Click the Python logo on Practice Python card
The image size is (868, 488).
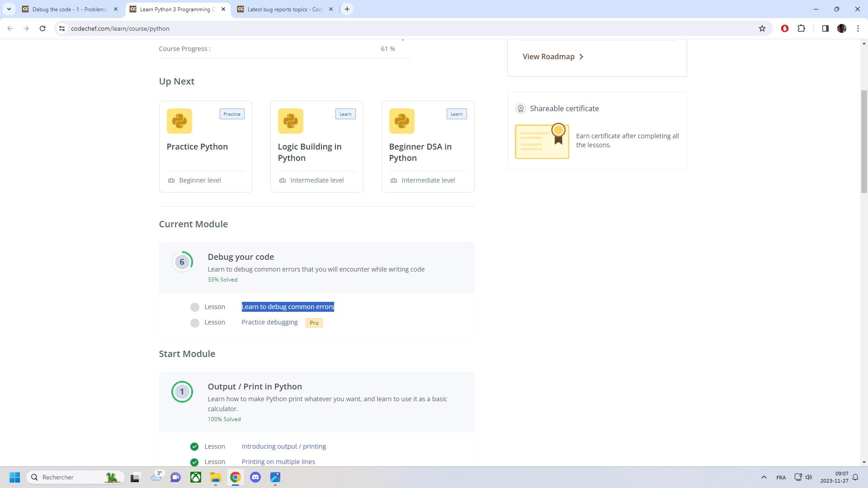pos(179,121)
